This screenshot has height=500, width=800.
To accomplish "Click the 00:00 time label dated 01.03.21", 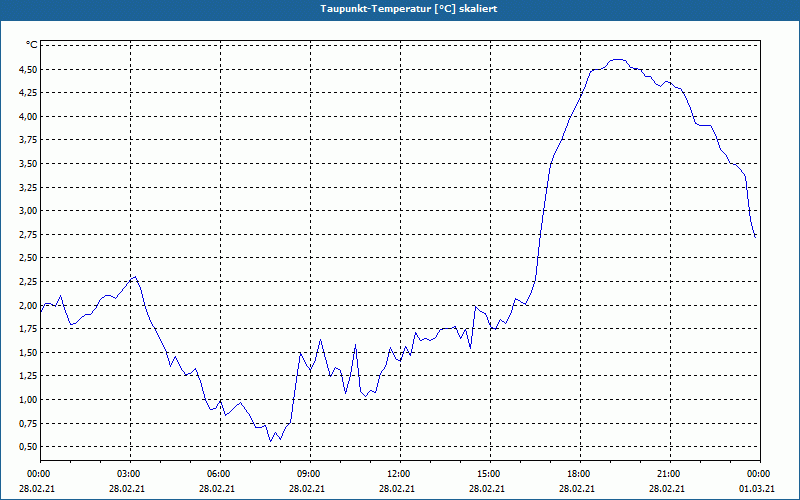I will click(x=758, y=474).
